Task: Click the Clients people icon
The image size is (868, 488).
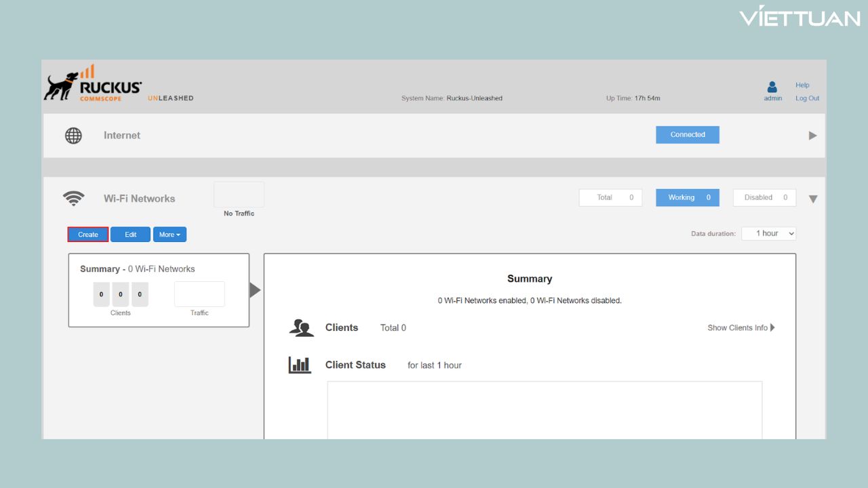Action: click(301, 328)
